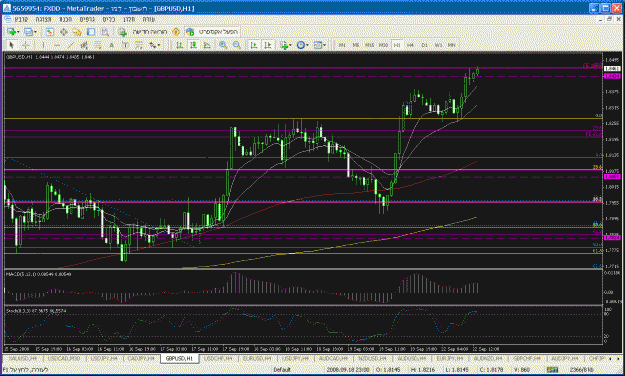Switch chart to Line Chart mode
Image resolution: width=625 pixels, height=376 pixels.
[x=207, y=45]
